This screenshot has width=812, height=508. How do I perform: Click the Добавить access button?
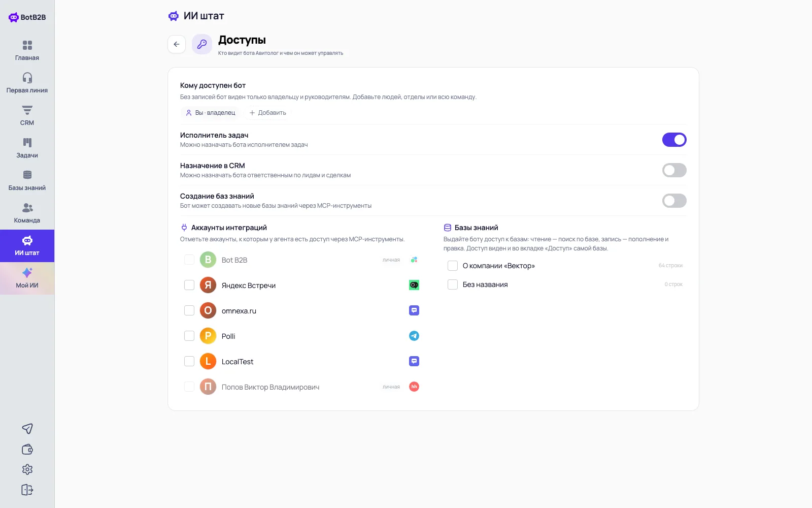(x=267, y=113)
